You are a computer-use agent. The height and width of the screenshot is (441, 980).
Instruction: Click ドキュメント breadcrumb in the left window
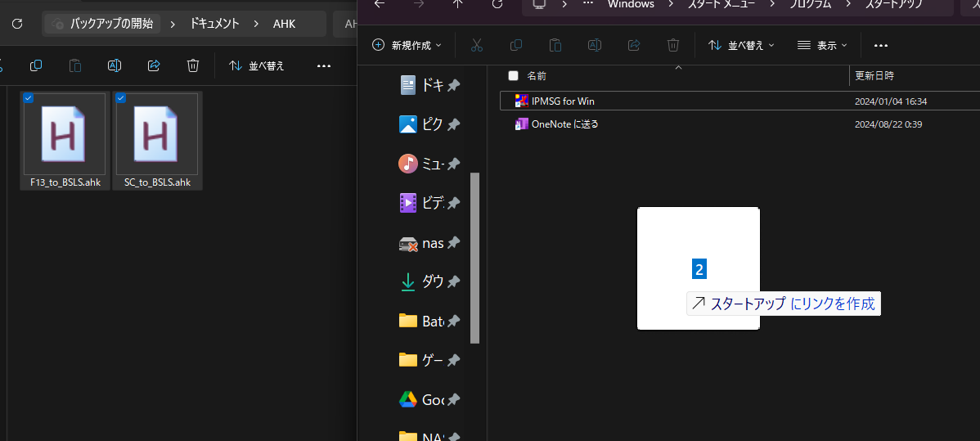click(x=215, y=24)
